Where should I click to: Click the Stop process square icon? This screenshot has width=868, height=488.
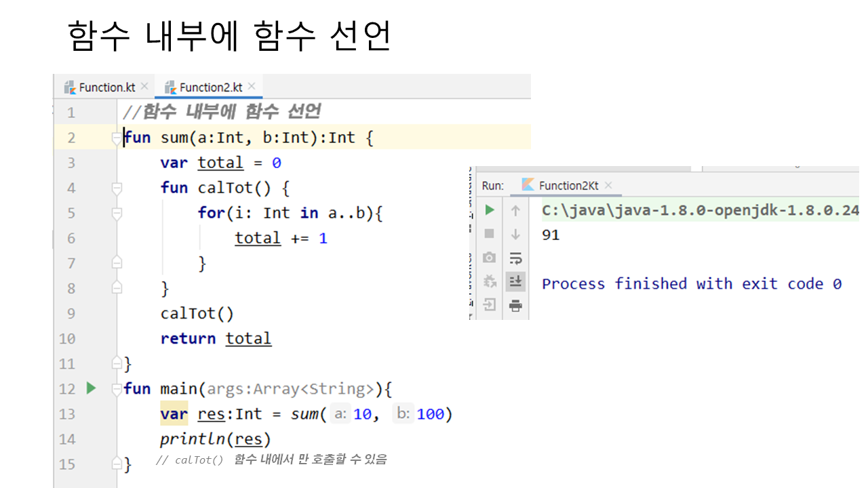pos(489,234)
